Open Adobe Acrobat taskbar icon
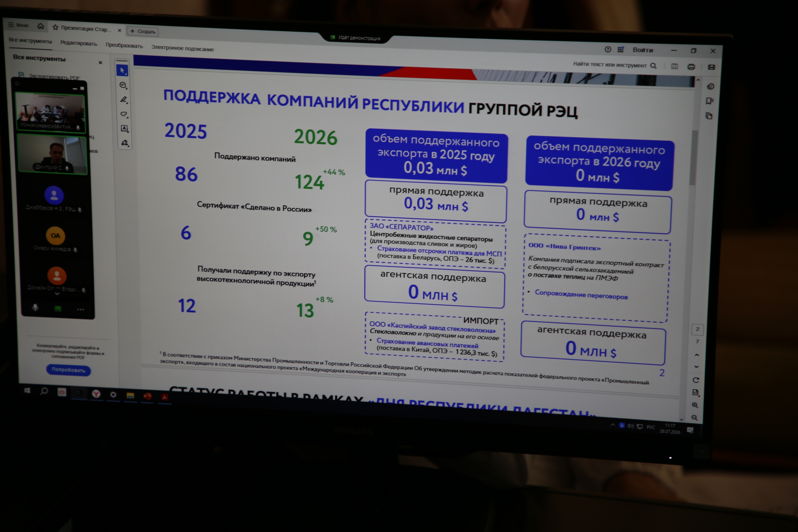The image size is (798, 532). click(164, 397)
